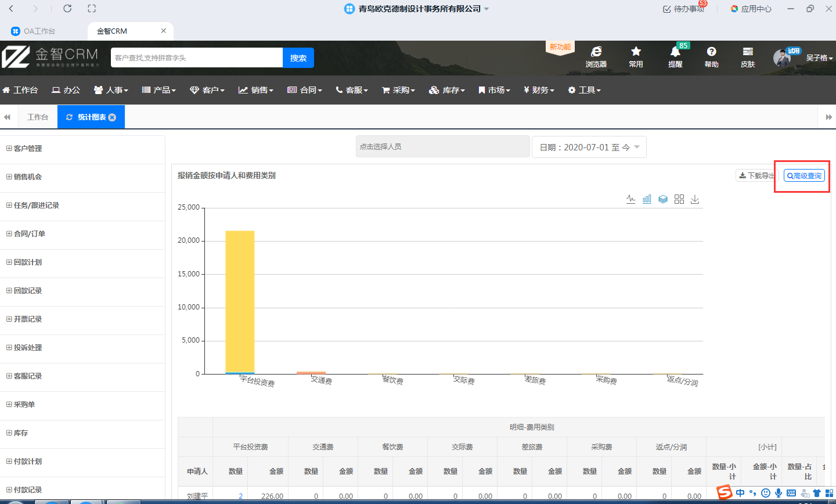836x504 pixels.
Task: Open the 市场 menu
Action: pos(494,90)
